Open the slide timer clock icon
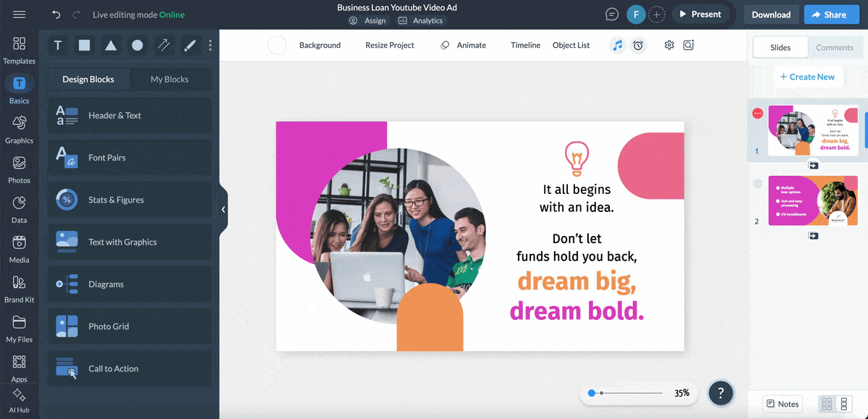This screenshot has height=419, width=868. pyautogui.click(x=638, y=45)
